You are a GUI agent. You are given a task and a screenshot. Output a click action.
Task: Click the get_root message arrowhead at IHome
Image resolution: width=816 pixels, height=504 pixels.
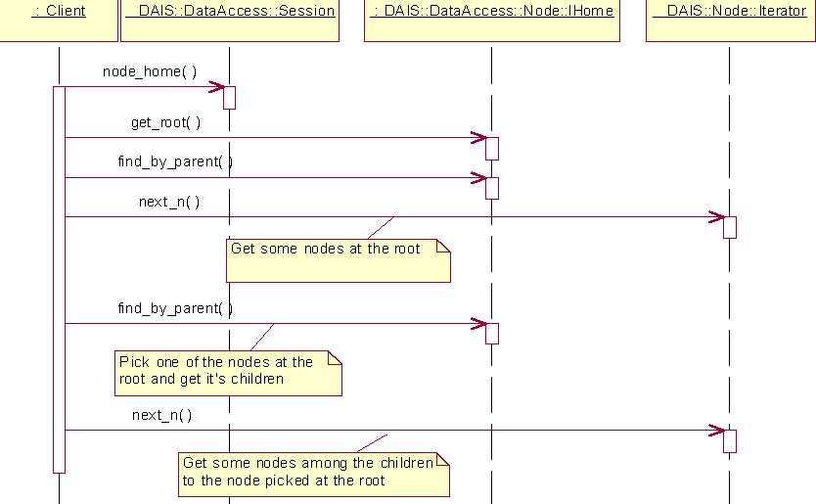(478, 138)
